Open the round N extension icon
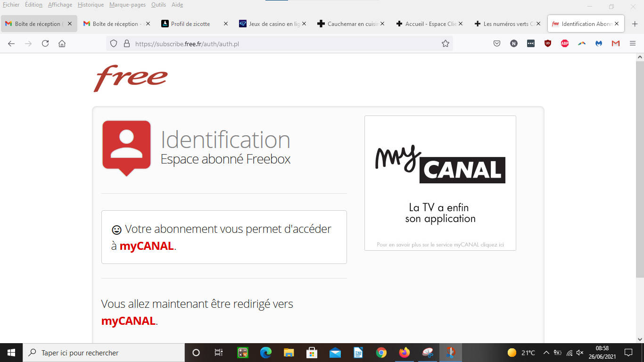 514,43
